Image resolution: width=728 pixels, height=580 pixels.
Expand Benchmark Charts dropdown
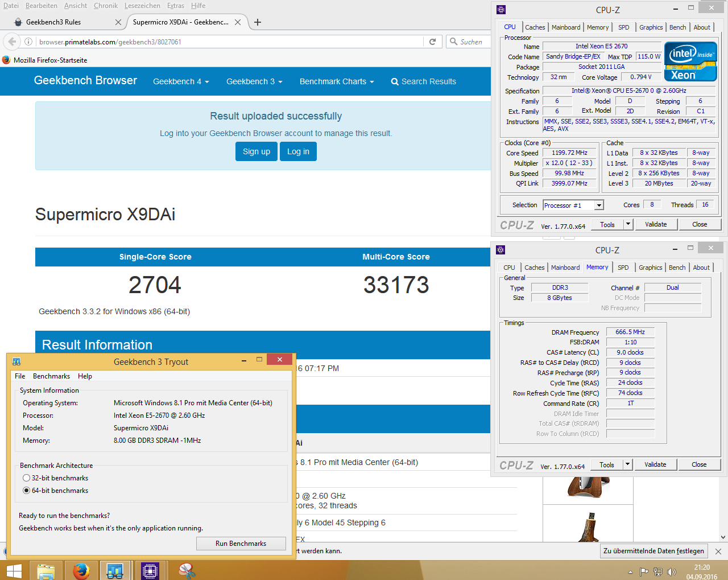click(x=337, y=81)
